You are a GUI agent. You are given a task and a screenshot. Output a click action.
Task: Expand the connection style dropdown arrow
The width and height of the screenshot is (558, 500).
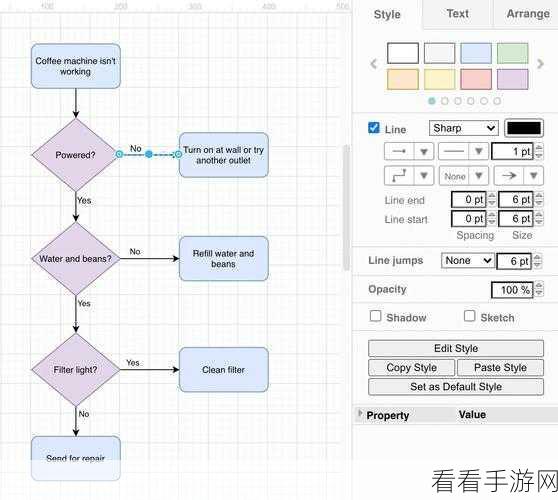tap(424, 152)
